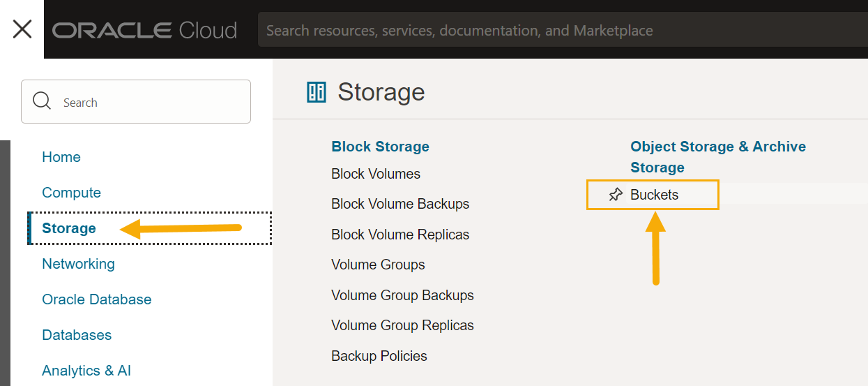Open the Buckets link

654,195
